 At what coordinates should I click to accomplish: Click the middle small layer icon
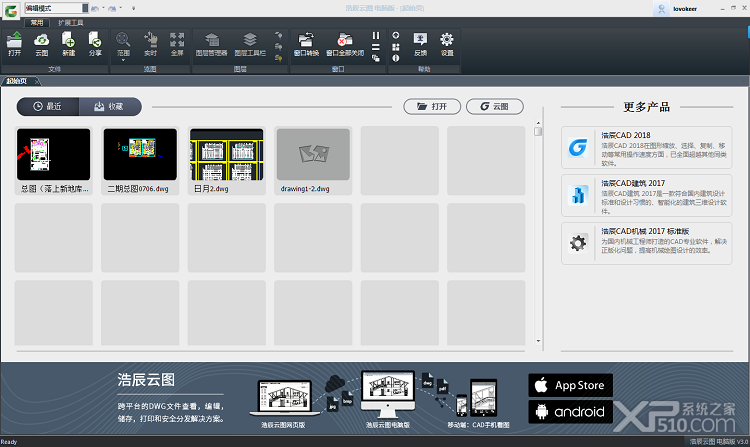pos(278,47)
